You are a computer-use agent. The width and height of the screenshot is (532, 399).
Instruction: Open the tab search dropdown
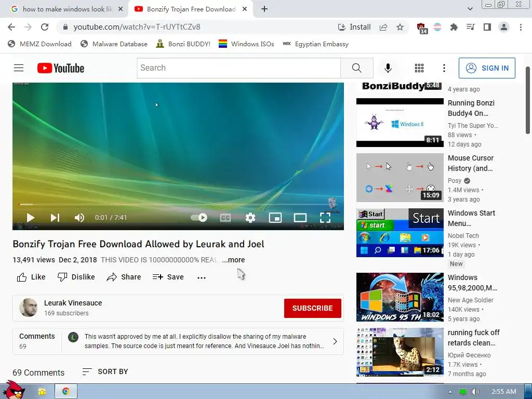click(x=470, y=9)
